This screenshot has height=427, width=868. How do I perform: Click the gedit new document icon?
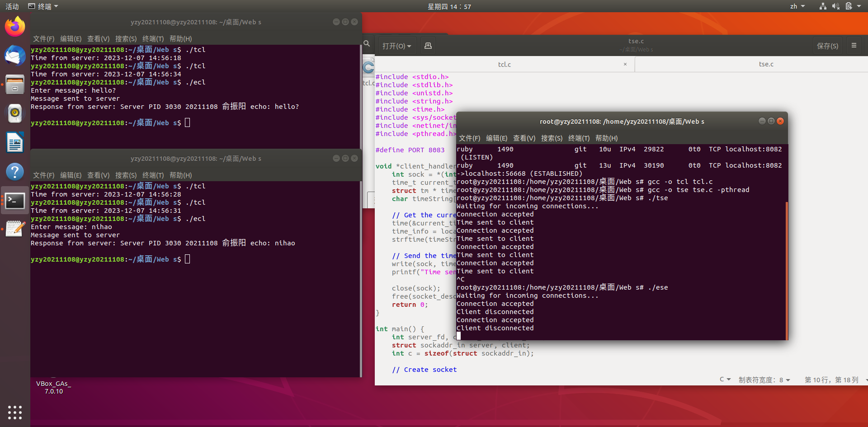click(x=428, y=46)
